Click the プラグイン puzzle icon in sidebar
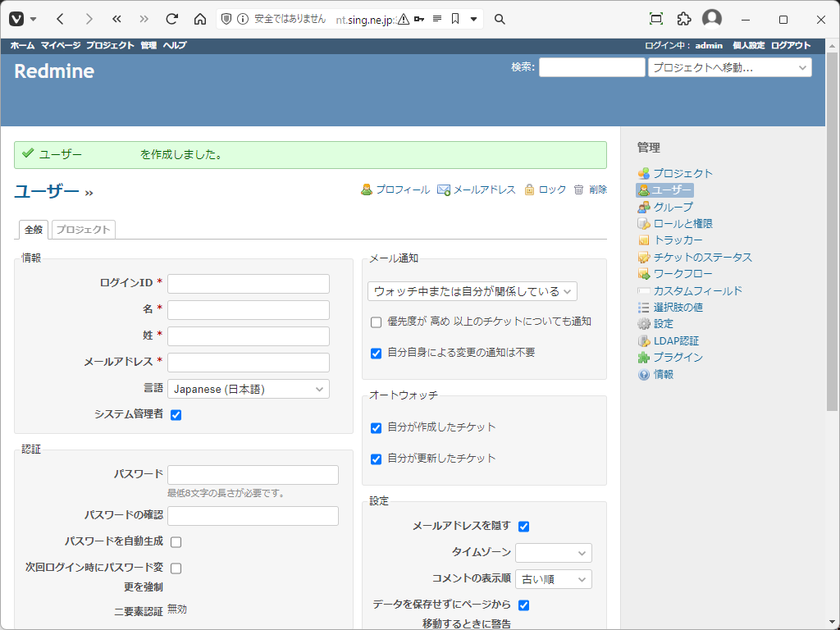840x630 pixels. 643,358
